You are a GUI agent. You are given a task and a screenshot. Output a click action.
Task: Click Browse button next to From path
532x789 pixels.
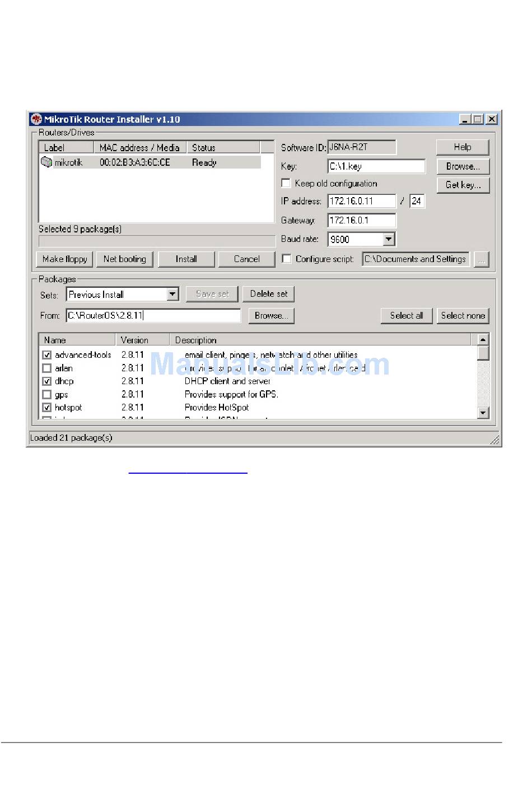pos(272,316)
